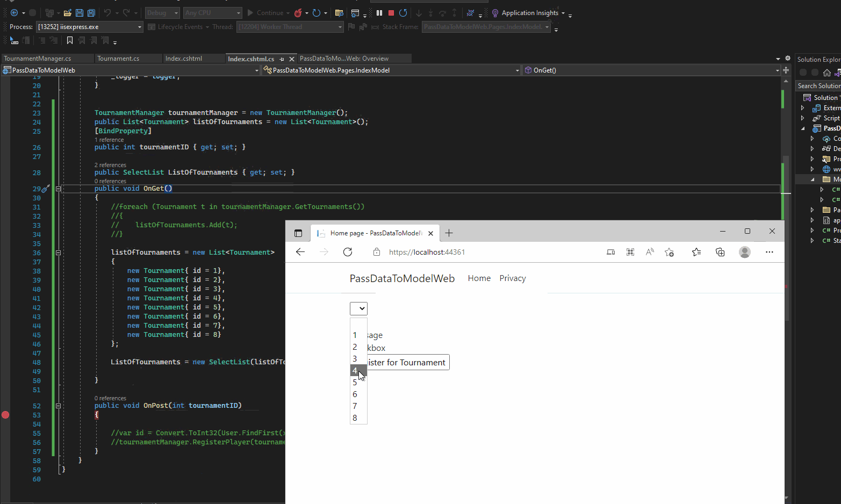Open the editor window settings gear

click(x=788, y=58)
